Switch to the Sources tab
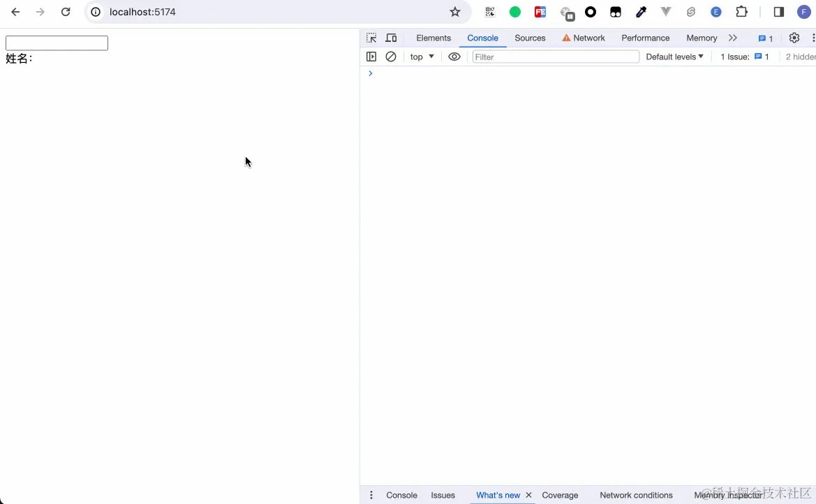Viewport: 816px width, 504px height. pos(530,38)
